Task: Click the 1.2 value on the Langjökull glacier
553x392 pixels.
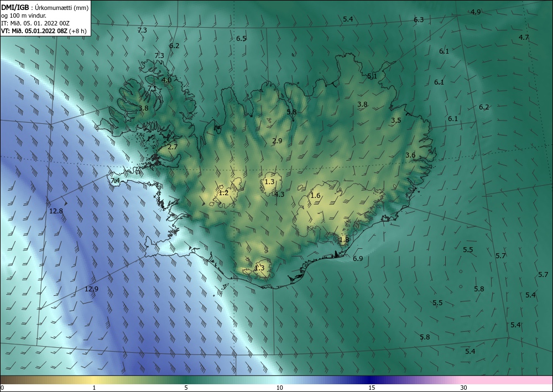Action: [x=223, y=193]
